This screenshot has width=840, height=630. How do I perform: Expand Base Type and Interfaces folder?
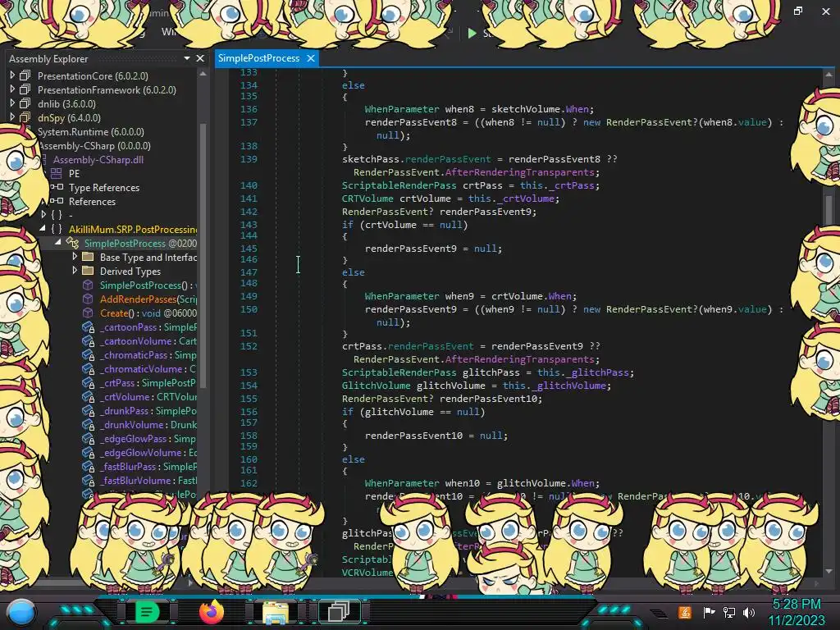(x=75, y=257)
